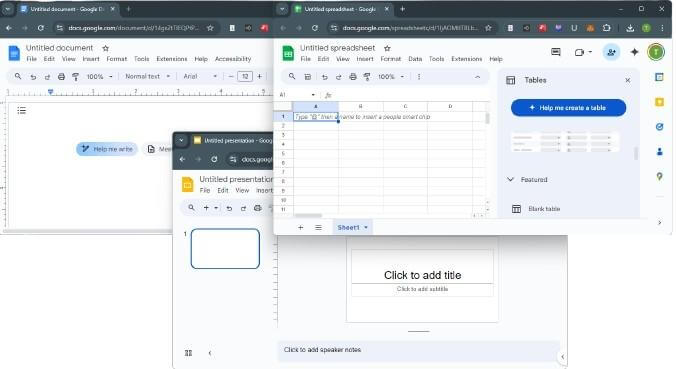Click to add title on slide
This screenshot has height=369, width=676.
422,275
